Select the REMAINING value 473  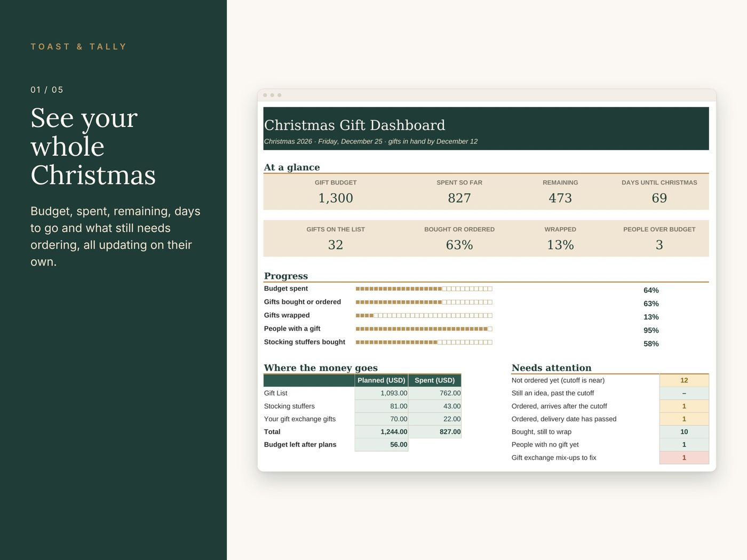click(x=560, y=198)
